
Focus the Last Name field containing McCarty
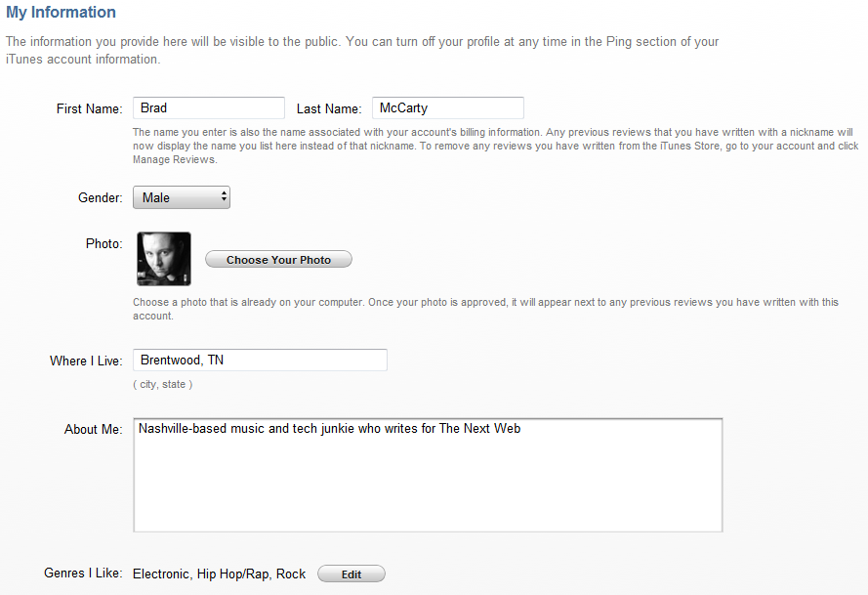tap(448, 108)
